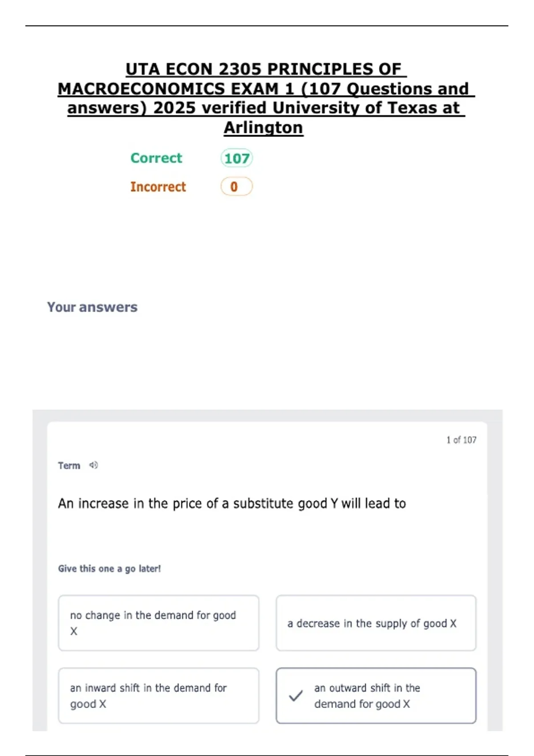
Task: Click the green 107 correct count badge
Action: [236, 158]
